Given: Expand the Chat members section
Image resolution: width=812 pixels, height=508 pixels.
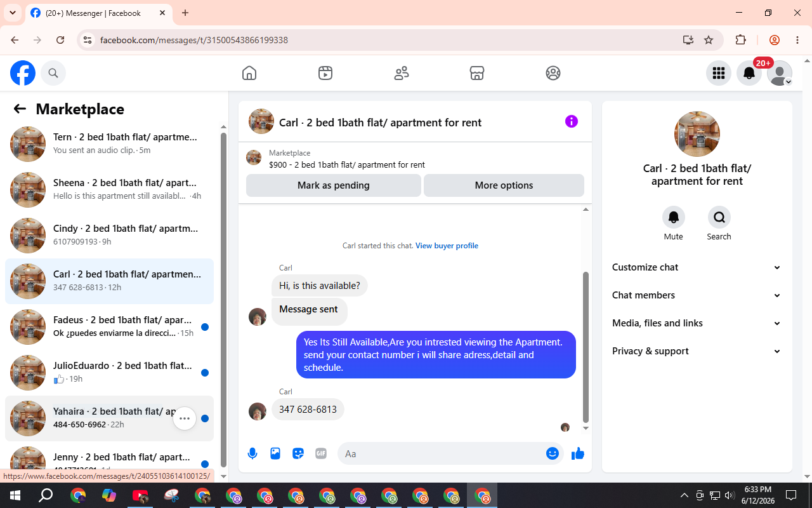Looking at the screenshot, I should [697, 295].
